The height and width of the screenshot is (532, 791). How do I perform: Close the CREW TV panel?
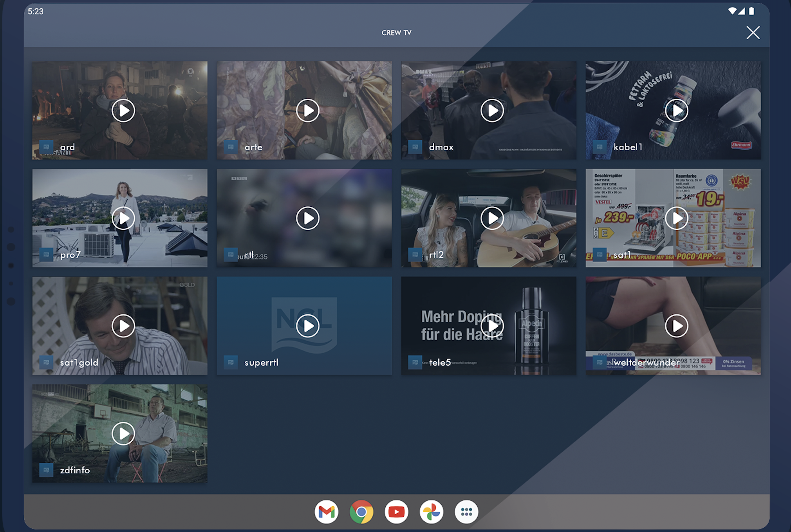click(x=753, y=33)
